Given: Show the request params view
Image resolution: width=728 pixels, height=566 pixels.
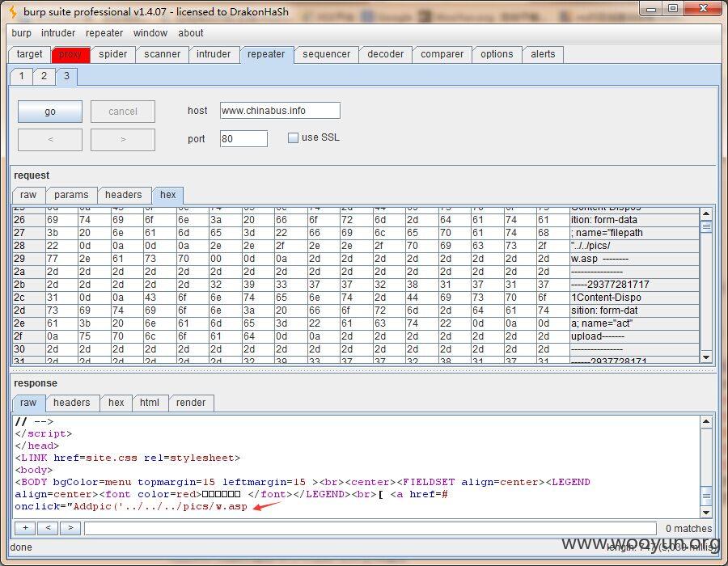Looking at the screenshot, I should coord(71,195).
